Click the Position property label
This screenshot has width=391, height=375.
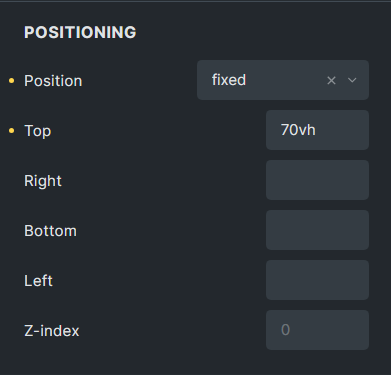[x=53, y=81]
